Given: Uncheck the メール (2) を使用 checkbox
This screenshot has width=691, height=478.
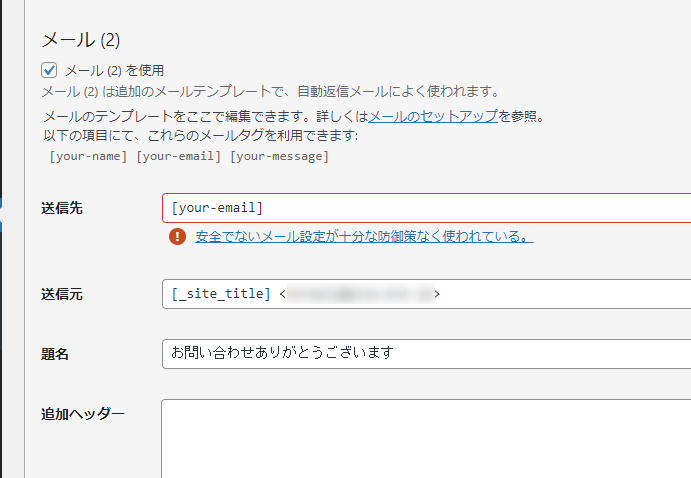Looking at the screenshot, I should pyautogui.click(x=49, y=70).
